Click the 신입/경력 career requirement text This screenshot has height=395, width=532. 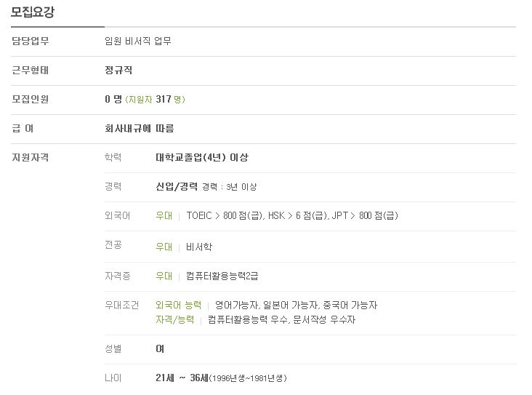[x=177, y=186]
